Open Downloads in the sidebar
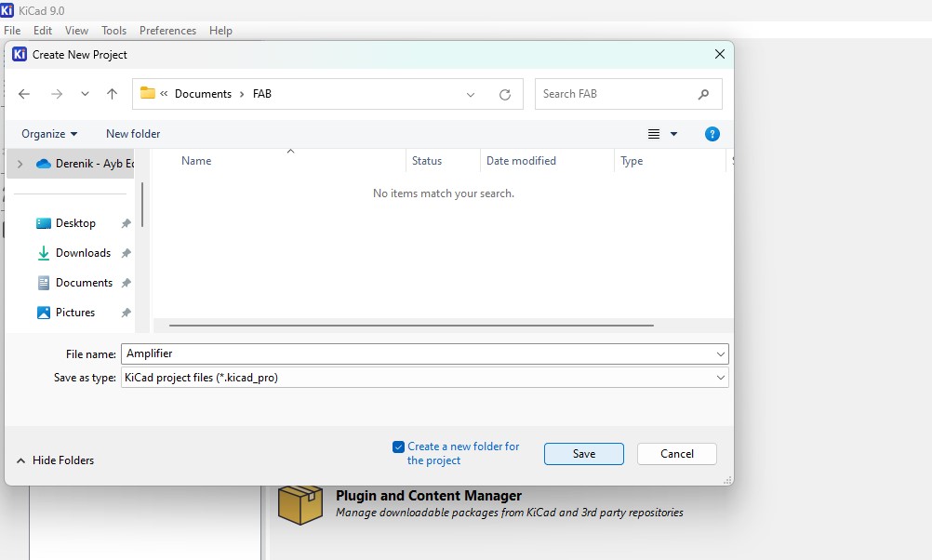This screenshot has height=560, width=932. coord(73,253)
